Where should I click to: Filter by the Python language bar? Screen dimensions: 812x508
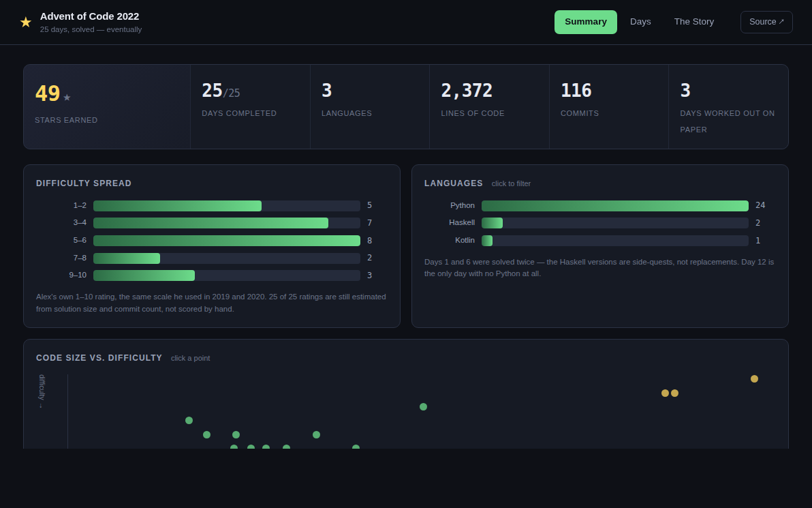pos(614,206)
